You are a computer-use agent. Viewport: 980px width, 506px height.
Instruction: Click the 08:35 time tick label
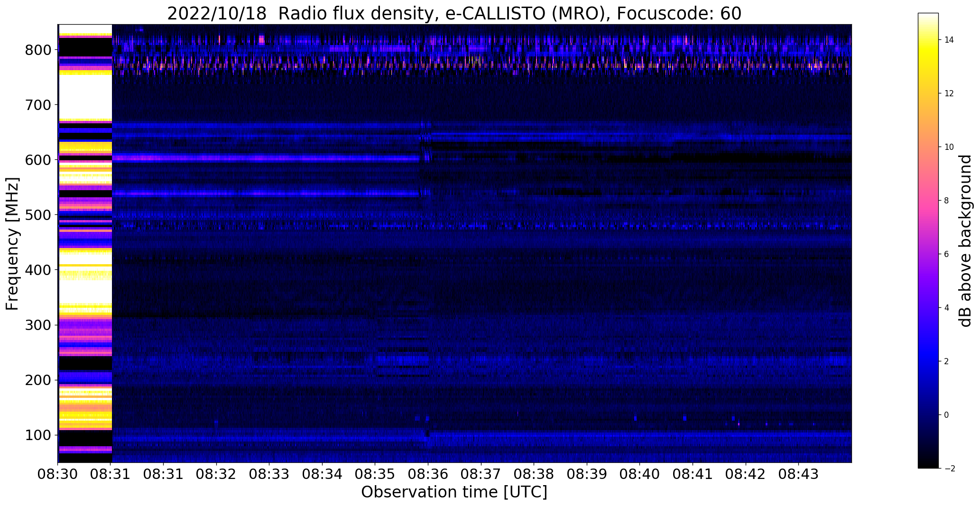(375, 474)
